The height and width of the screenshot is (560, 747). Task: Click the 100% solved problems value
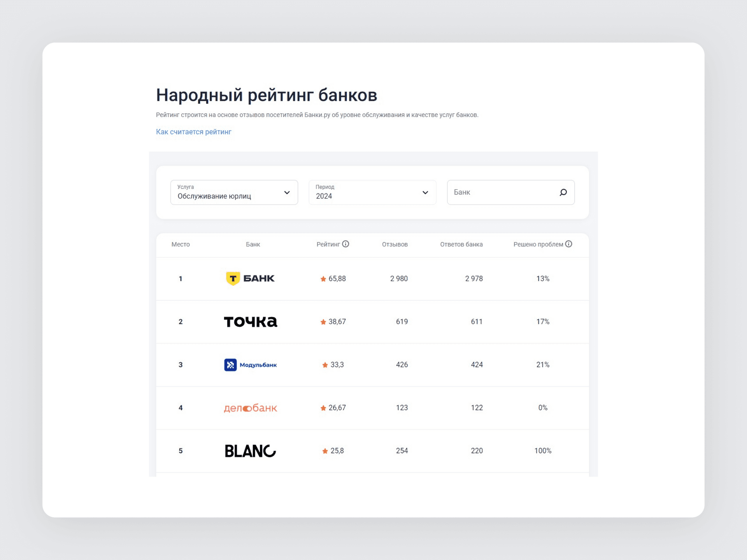point(543,451)
